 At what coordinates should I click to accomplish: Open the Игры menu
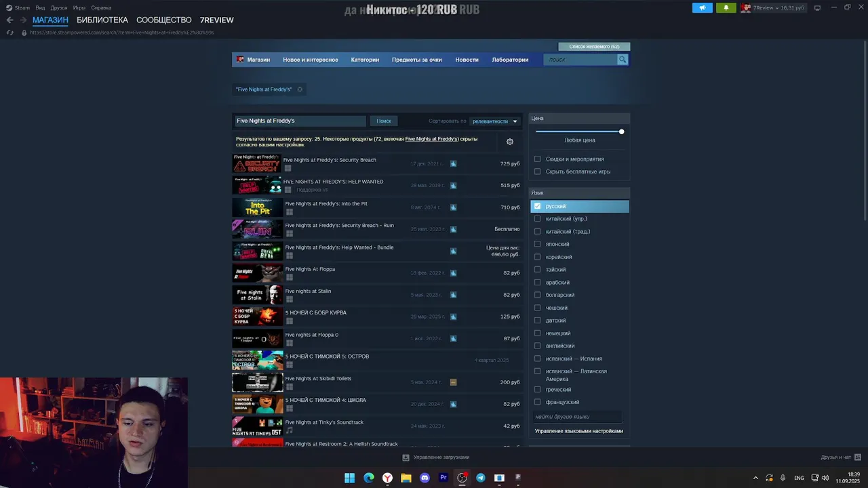pos(79,7)
